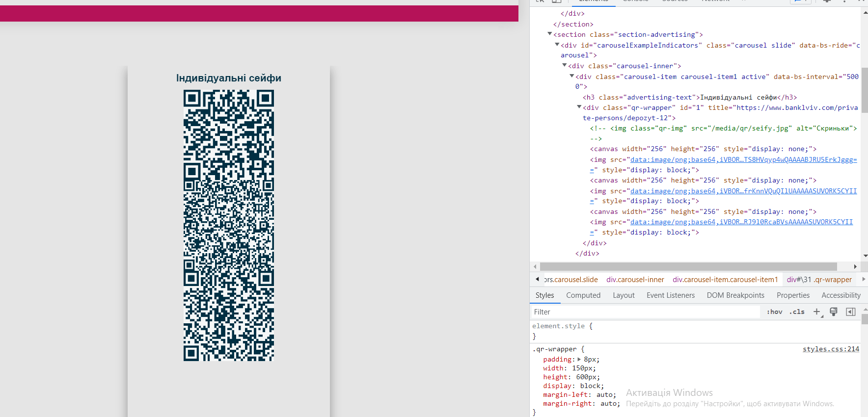Collapse the qr-wrapper div node
Screen dimensions: 868x417
579,107
